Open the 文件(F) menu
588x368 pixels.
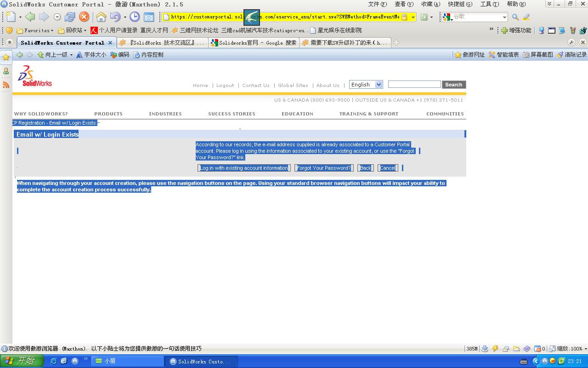click(x=377, y=4)
